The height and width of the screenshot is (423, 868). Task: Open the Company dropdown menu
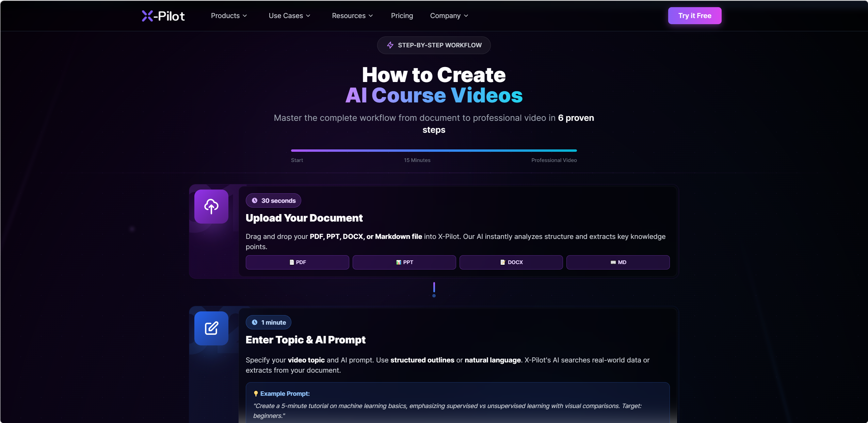(449, 16)
